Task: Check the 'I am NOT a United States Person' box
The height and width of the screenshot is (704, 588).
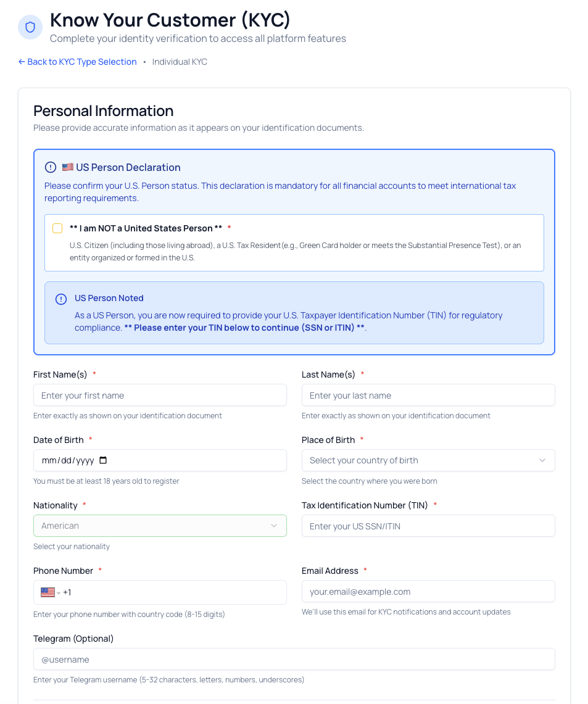Action: (57, 228)
